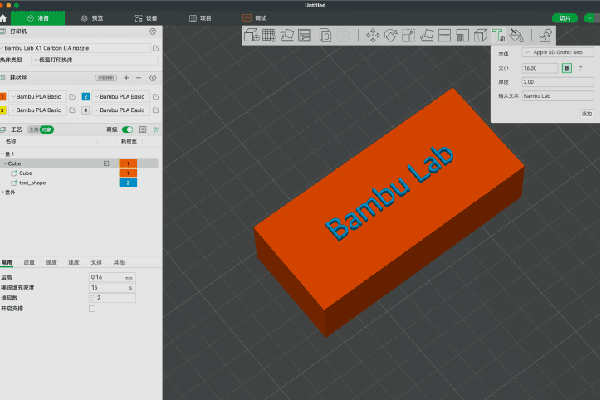Click the Add button in text panel
This screenshot has height=400, width=600.
click(x=586, y=113)
